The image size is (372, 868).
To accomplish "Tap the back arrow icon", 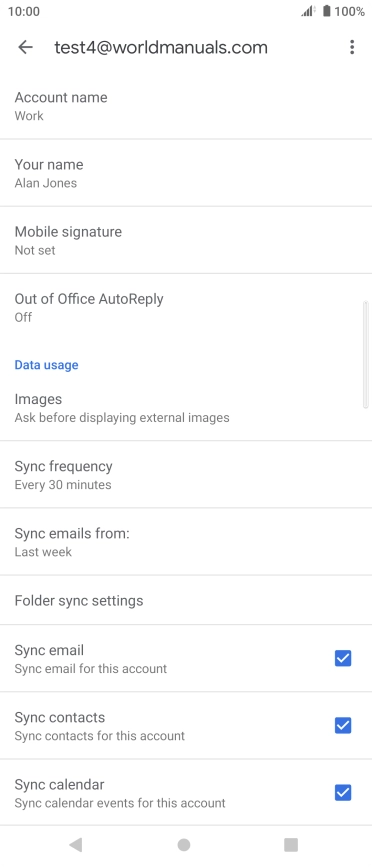I will 25,48.
